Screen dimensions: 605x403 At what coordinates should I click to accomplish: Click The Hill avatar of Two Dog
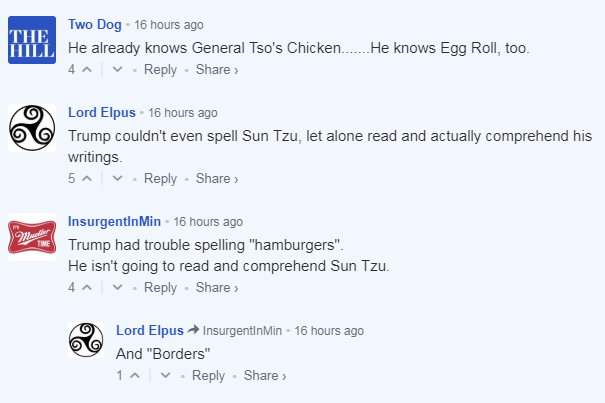31,40
